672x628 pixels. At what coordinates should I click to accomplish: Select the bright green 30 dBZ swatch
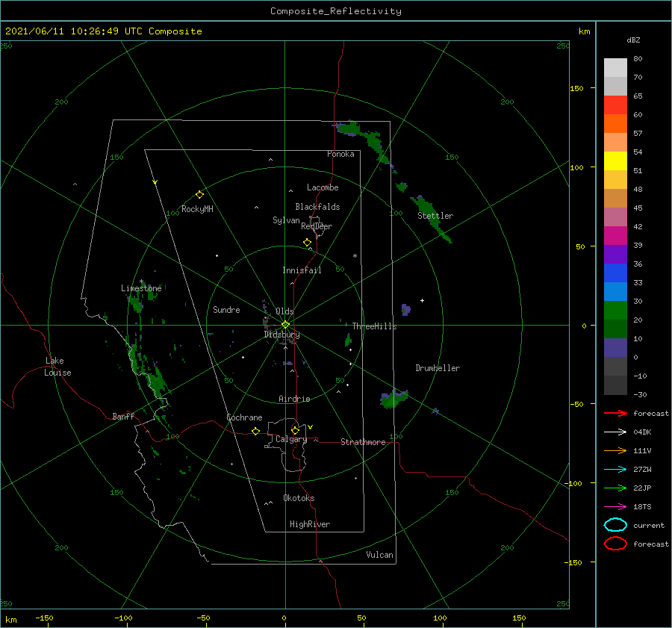(x=615, y=311)
